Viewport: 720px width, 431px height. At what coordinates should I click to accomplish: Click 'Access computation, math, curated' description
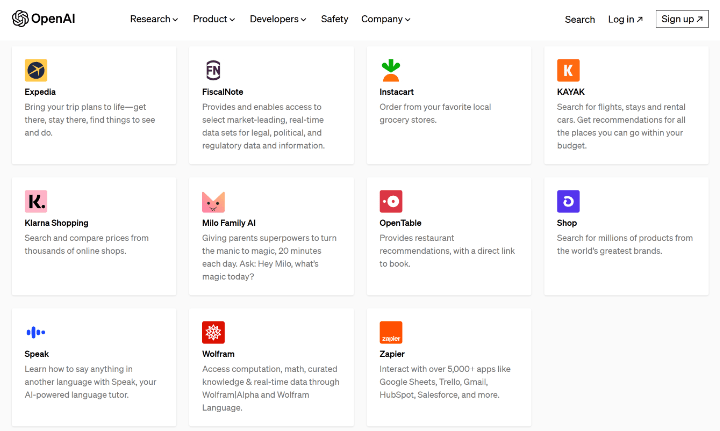[271, 388]
